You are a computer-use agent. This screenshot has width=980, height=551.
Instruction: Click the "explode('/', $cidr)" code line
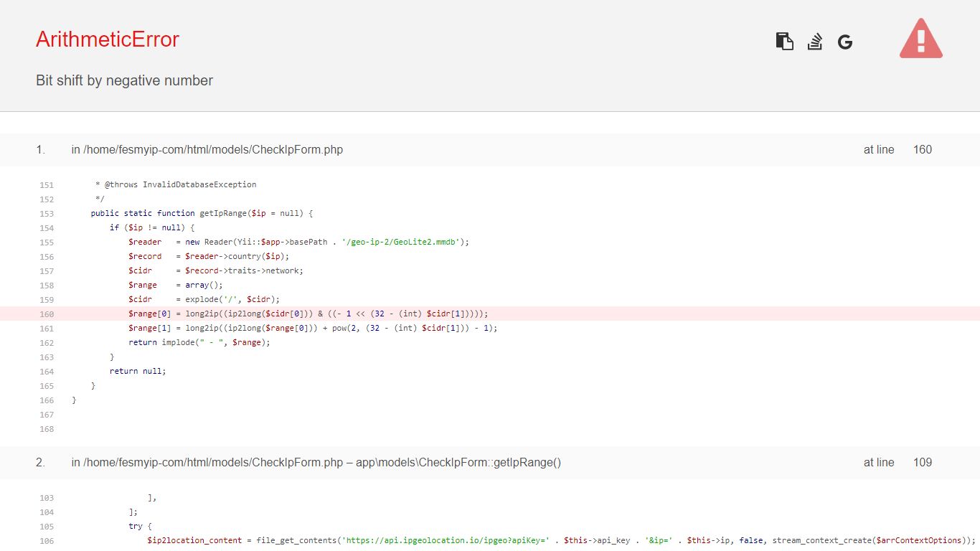point(204,299)
